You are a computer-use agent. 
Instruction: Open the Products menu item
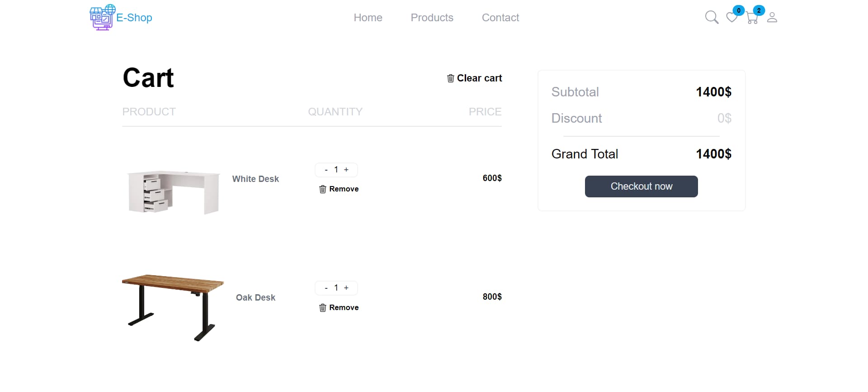point(432,18)
